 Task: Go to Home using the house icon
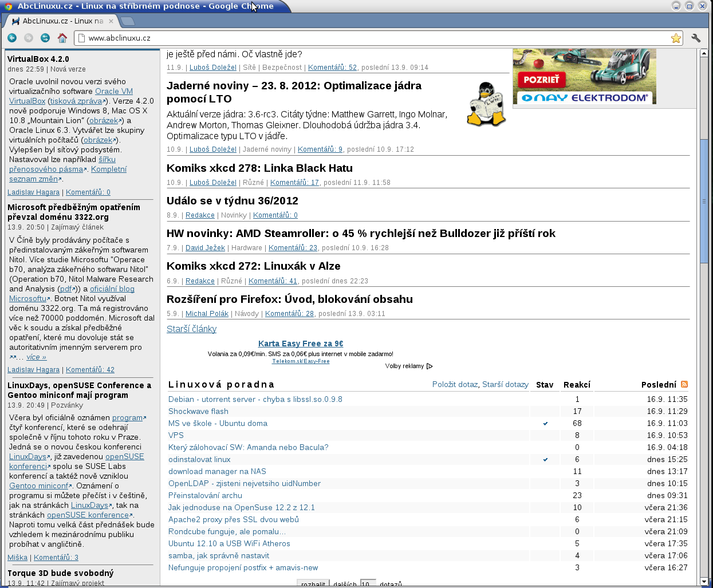[62, 38]
